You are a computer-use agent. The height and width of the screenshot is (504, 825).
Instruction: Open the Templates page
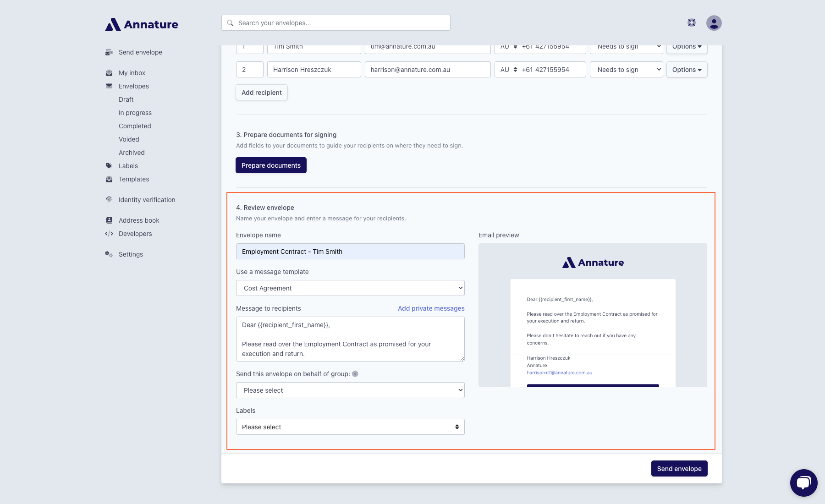[x=134, y=179]
